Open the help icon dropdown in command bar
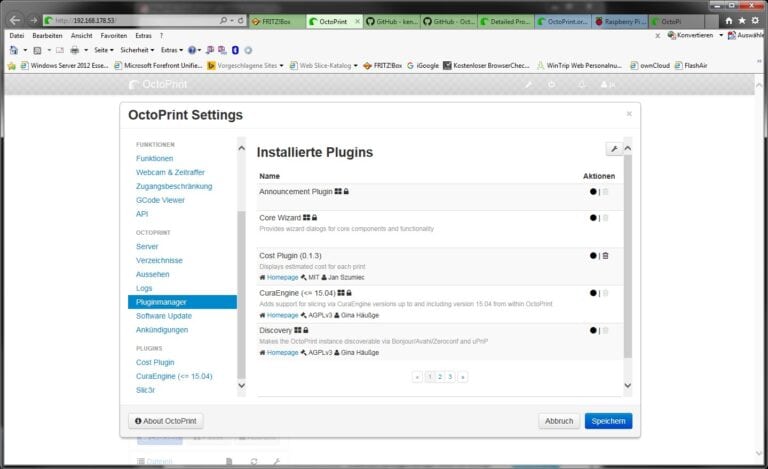 coord(195,50)
